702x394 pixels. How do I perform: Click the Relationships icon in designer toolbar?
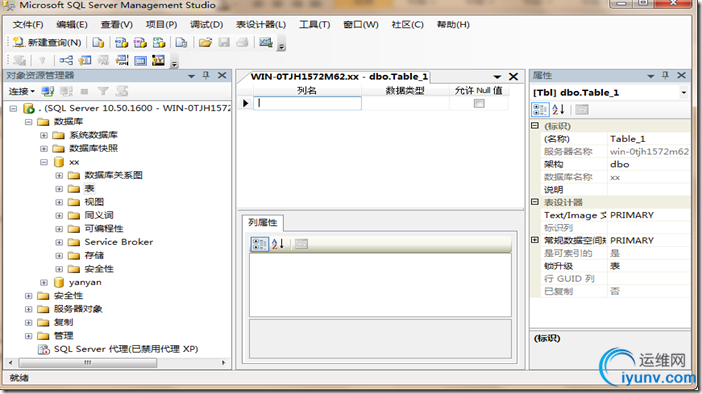click(x=66, y=60)
